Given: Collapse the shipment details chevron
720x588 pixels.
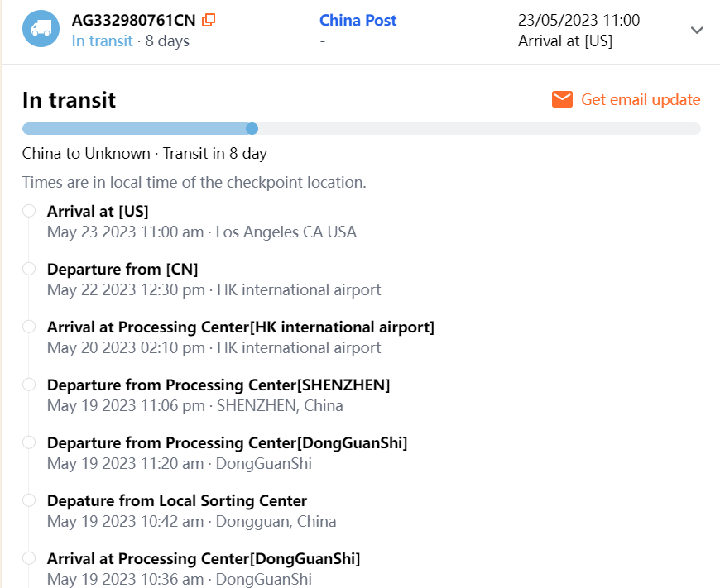Looking at the screenshot, I should coord(697,31).
